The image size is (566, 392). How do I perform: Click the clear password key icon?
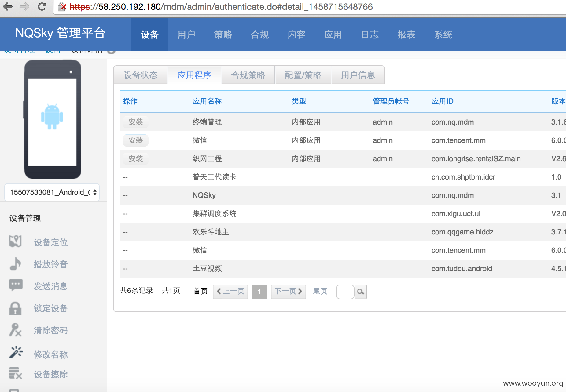tap(15, 330)
